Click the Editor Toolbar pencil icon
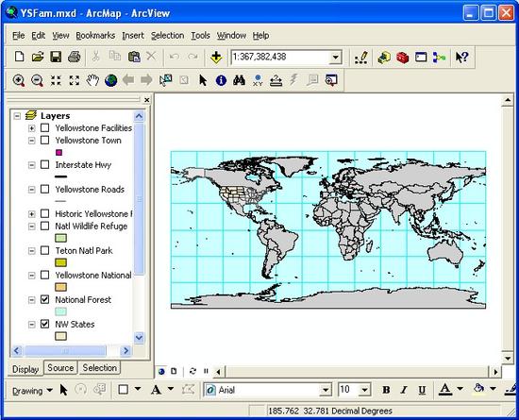Screen dimensions: 519x420 [x=361, y=58]
